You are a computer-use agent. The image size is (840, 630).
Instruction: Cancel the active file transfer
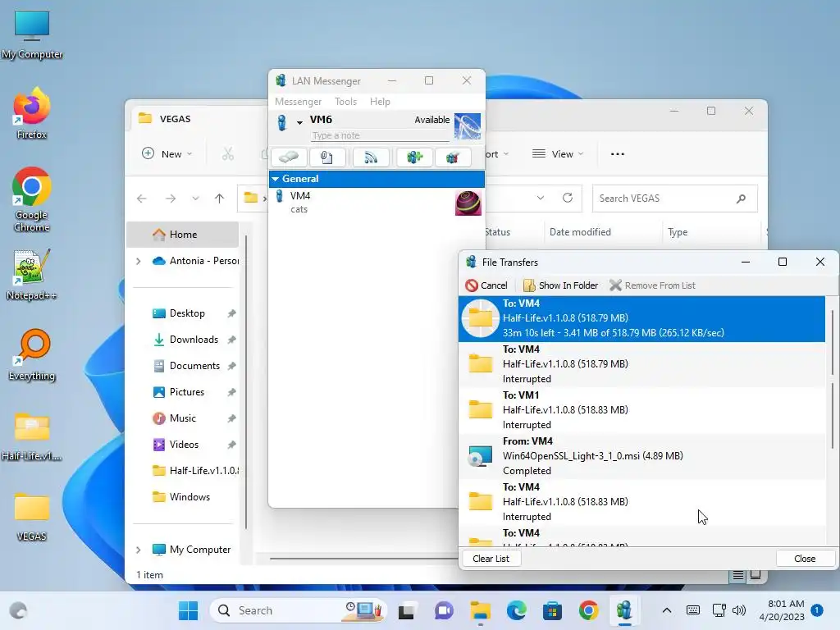click(x=486, y=285)
